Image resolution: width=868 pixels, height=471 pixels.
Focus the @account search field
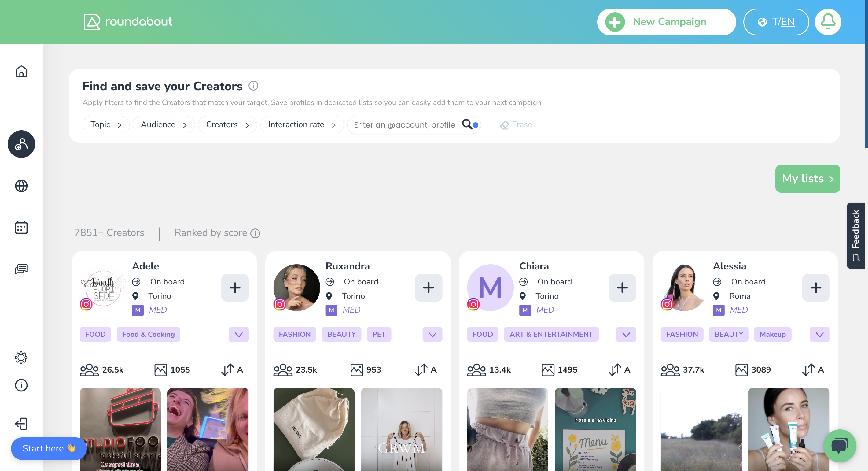point(405,125)
